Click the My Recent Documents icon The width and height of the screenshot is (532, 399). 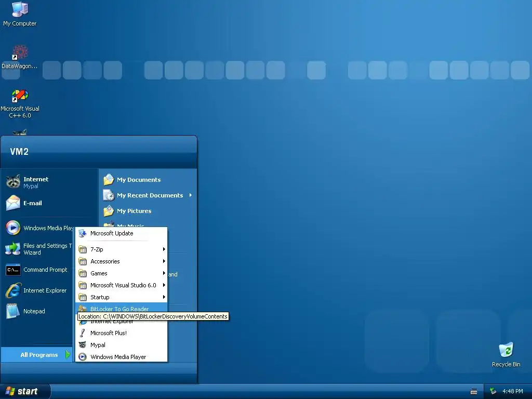[109, 195]
